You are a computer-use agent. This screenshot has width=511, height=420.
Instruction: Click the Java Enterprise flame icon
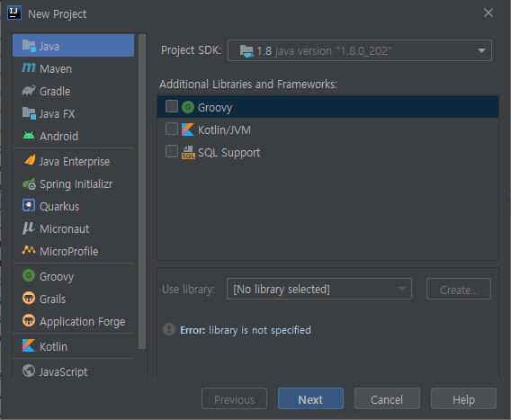point(30,161)
